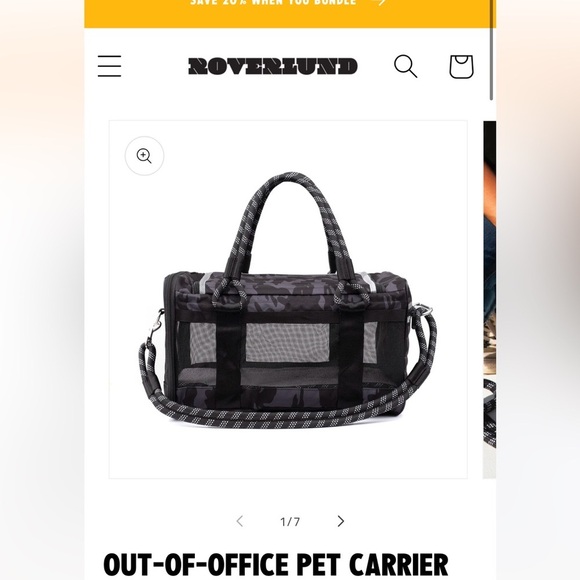
Task: Click the 1/7 slide counter
Action: tap(290, 522)
